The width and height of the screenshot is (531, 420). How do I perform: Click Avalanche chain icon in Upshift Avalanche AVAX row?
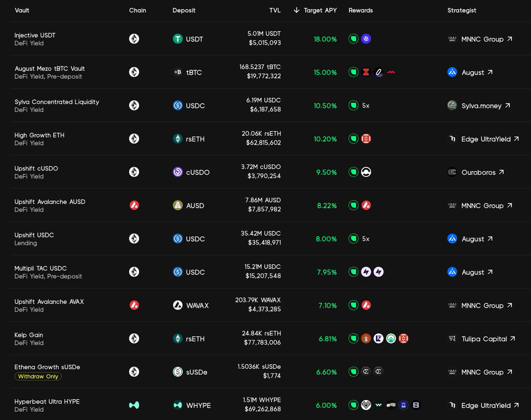click(x=134, y=305)
